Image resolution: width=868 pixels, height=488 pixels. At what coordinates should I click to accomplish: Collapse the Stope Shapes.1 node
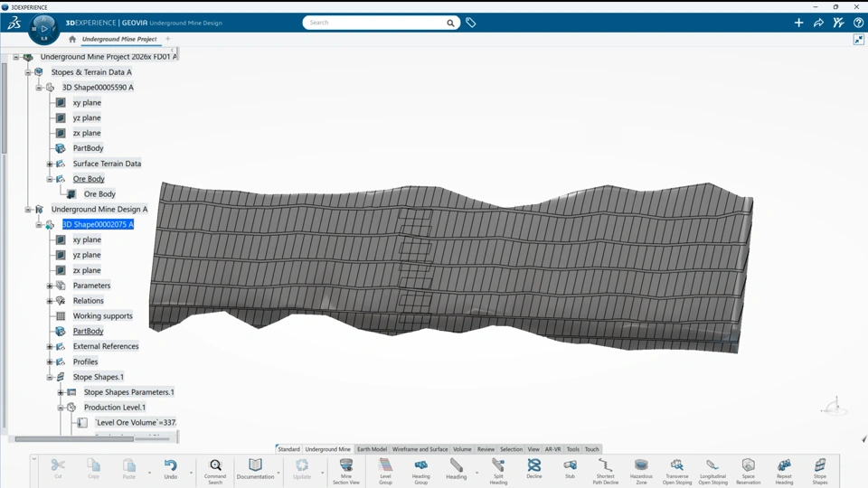(x=50, y=377)
